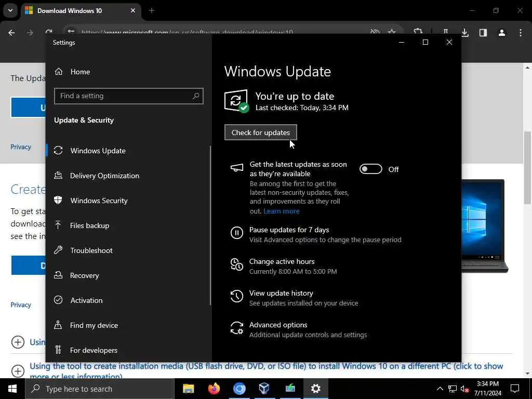Click the Windows Security shield icon
532x399 pixels.
pos(58,200)
